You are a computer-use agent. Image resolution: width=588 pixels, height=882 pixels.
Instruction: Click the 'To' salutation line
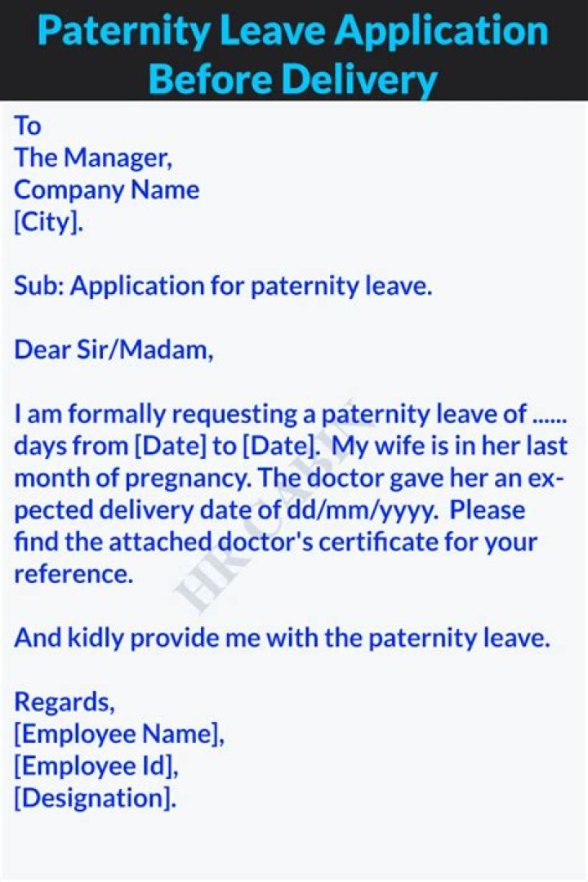pyautogui.click(x=27, y=126)
